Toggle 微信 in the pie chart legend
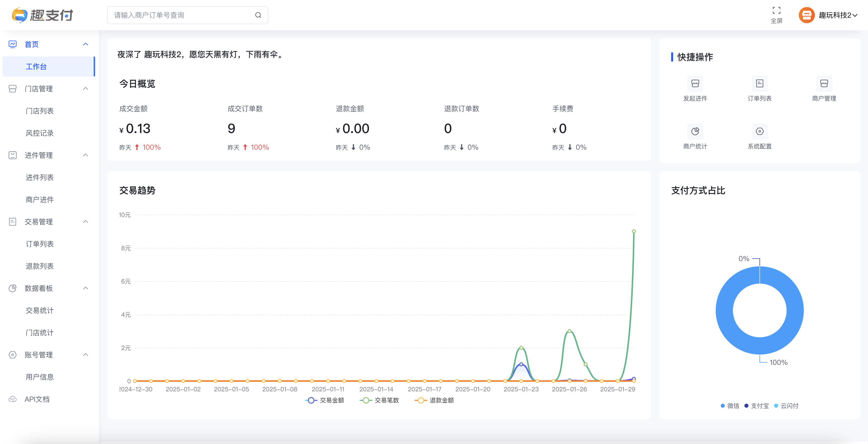The image size is (868, 444). [730, 405]
